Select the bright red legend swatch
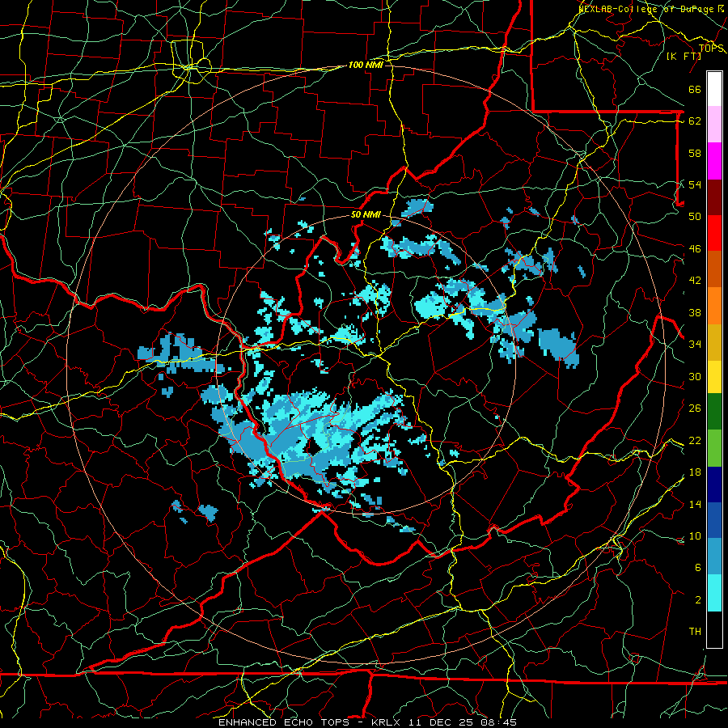 point(714,233)
